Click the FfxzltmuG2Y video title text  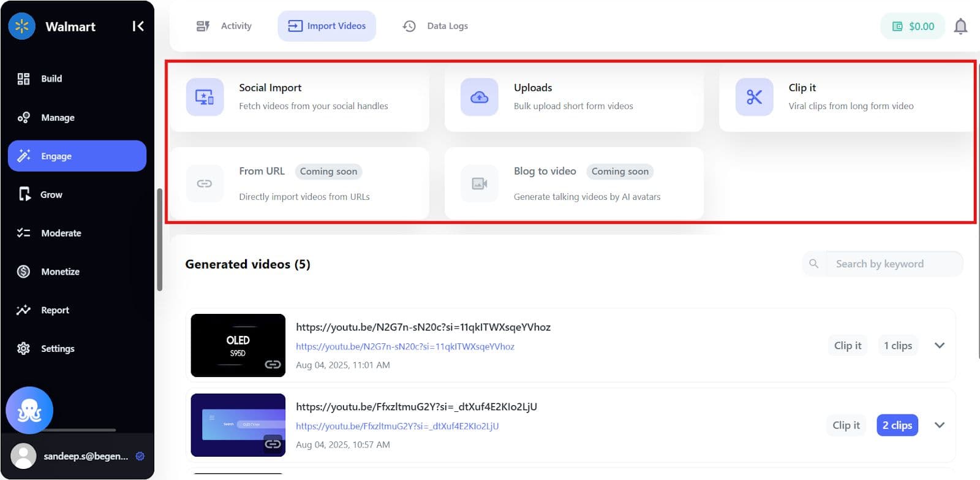point(417,406)
